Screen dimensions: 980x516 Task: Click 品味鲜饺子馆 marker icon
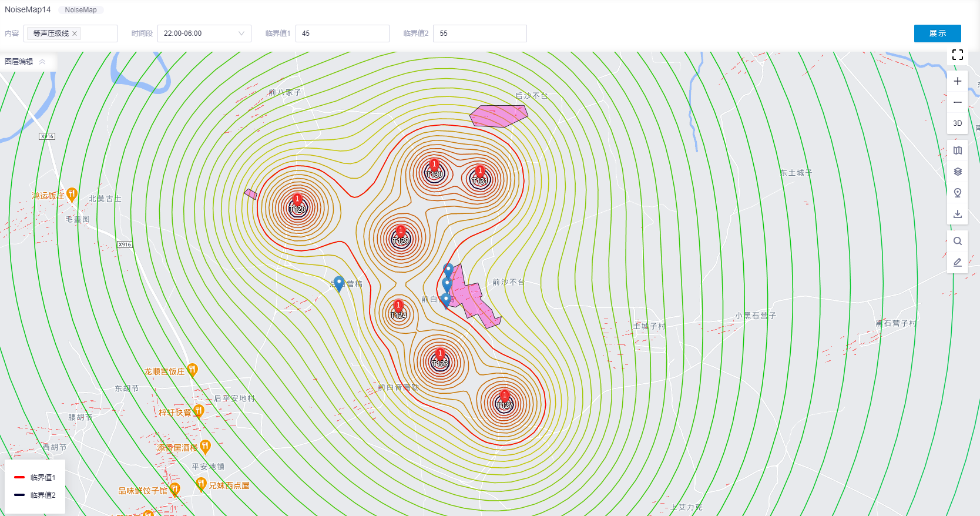click(174, 490)
